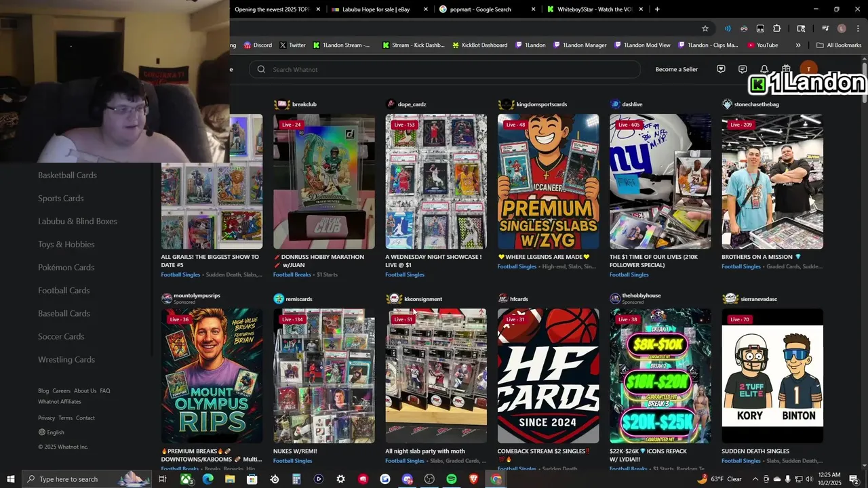This screenshot has width=868, height=488.
Task: Open browser Extensions puzzle icon
Action: click(x=777, y=28)
